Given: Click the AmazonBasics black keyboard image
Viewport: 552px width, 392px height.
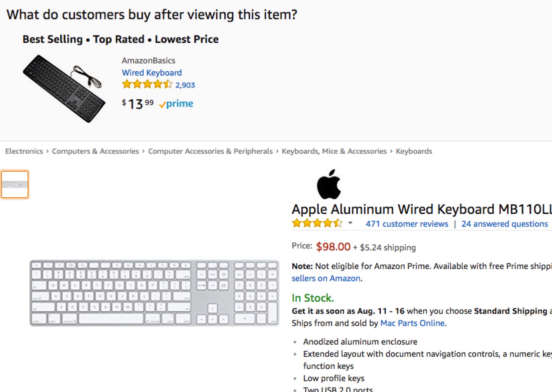Looking at the screenshot, I should tap(64, 88).
